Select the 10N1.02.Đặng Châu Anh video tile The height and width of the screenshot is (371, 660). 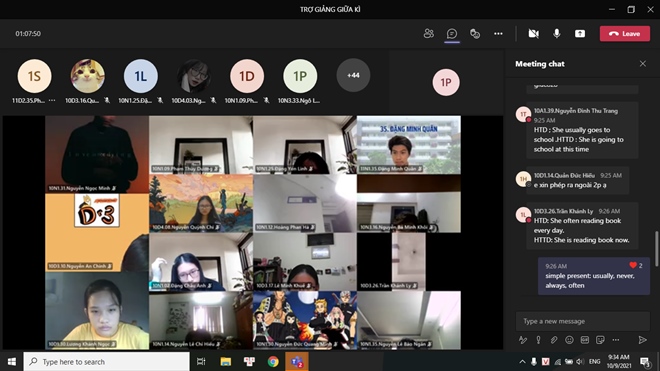pyautogui.click(x=201, y=262)
